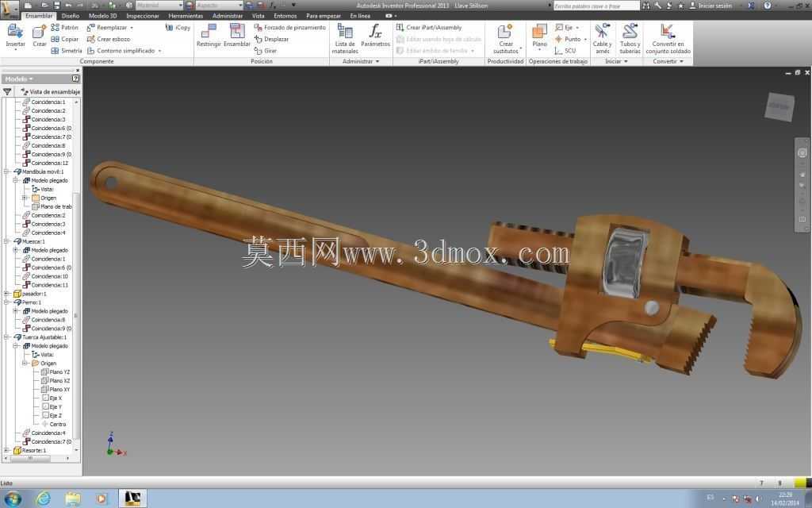Image resolution: width=812 pixels, height=508 pixels.
Task: Click Forzado de pinzamiento tool
Action: [x=290, y=28]
